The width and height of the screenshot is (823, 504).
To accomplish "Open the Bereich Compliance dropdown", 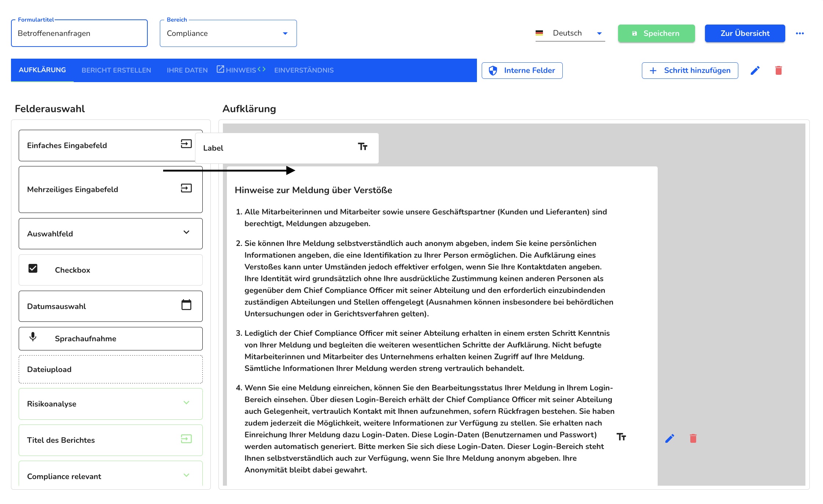I will (228, 33).
